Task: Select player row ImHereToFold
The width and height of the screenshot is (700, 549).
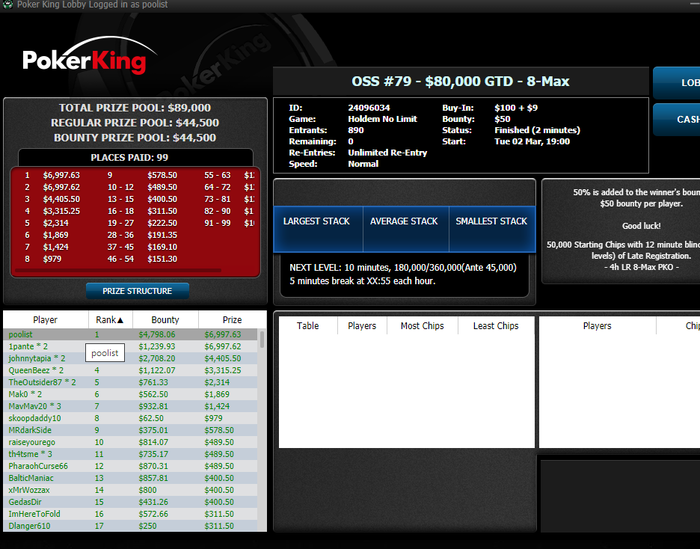Action: point(130,514)
